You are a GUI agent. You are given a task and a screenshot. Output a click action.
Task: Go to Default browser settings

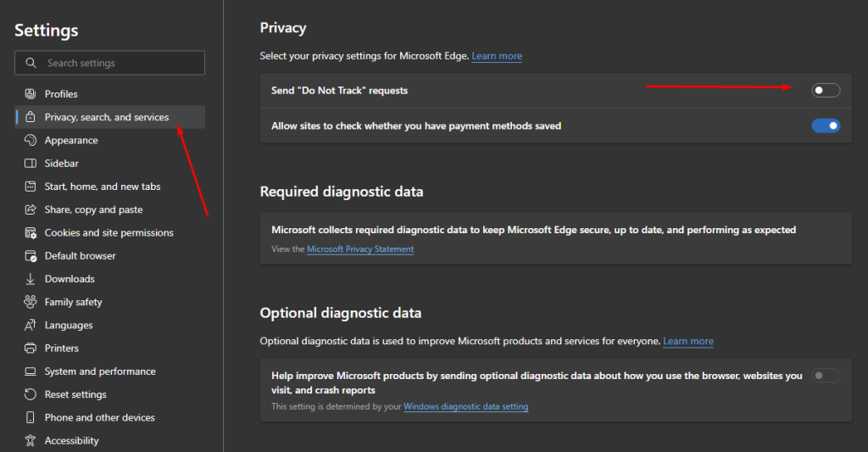point(109,256)
